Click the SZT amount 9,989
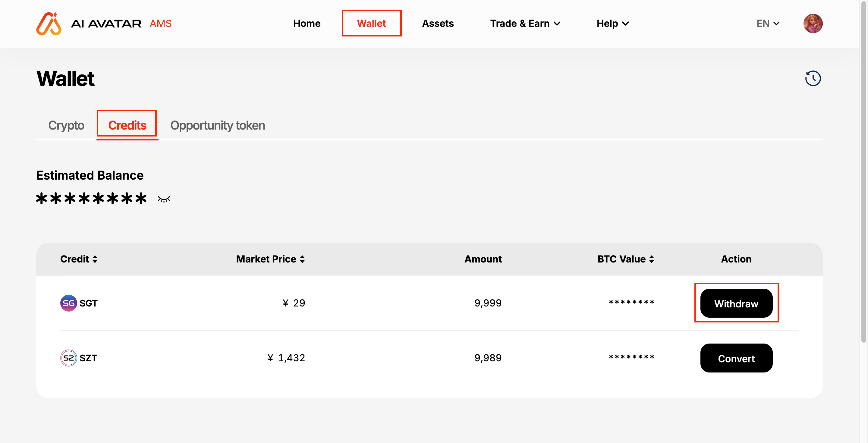868x443 pixels. [x=488, y=358]
